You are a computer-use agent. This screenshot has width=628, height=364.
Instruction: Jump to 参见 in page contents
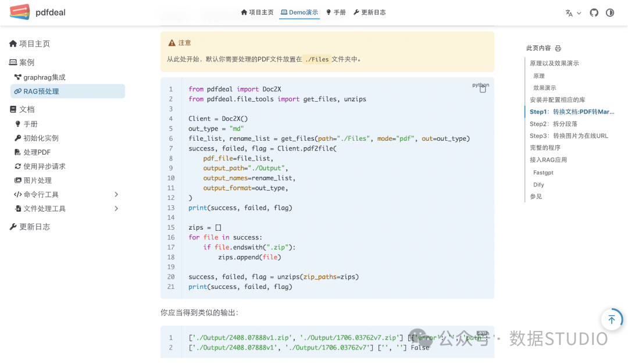pos(536,197)
